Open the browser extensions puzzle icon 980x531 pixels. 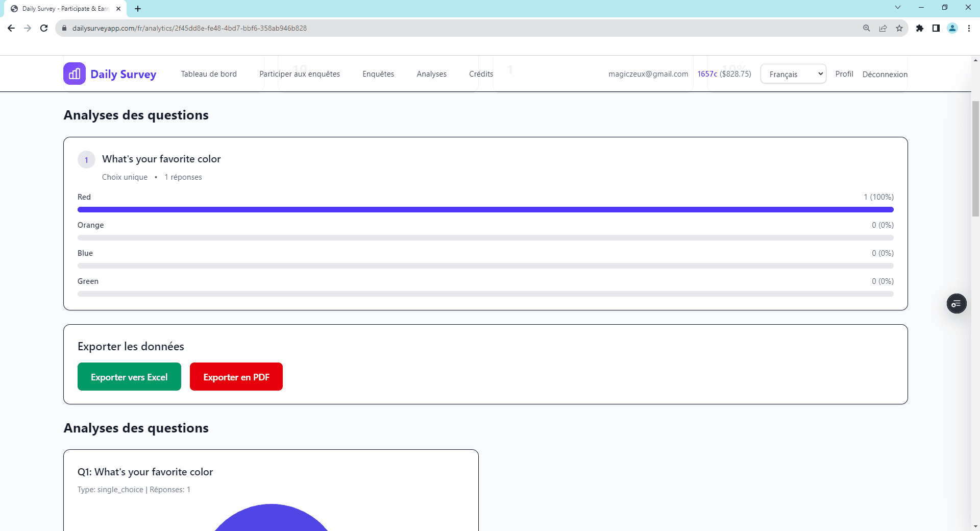920,28
